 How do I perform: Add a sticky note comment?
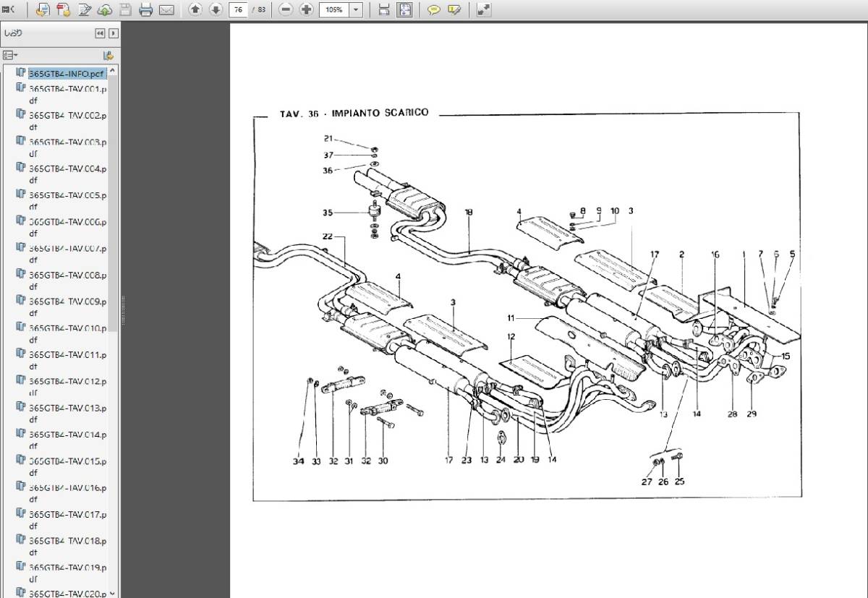433,10
